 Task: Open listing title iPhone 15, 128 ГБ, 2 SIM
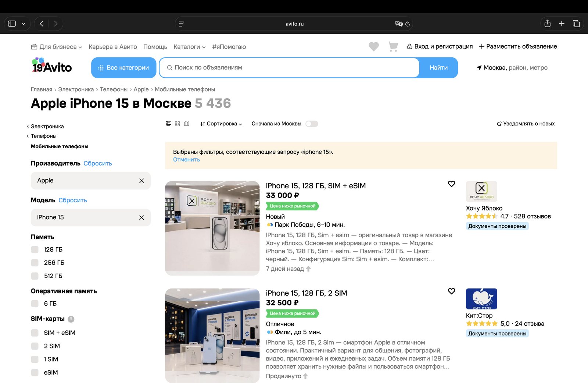[x=306, y=293]
